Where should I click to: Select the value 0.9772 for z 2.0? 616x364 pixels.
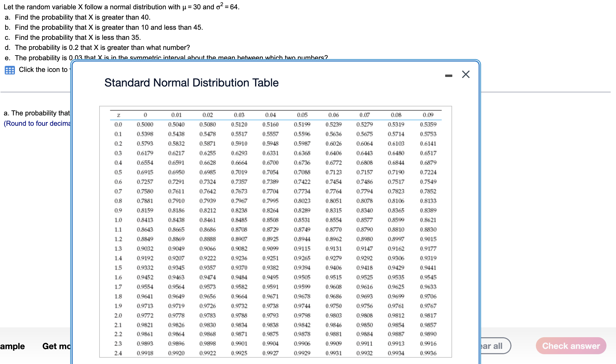tap(145, 315)
